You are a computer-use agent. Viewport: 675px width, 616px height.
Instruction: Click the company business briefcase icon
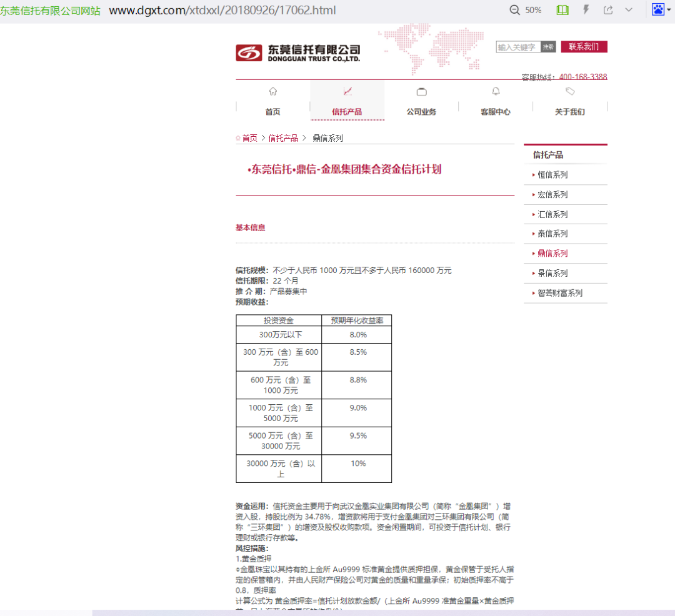coord(422,92)
